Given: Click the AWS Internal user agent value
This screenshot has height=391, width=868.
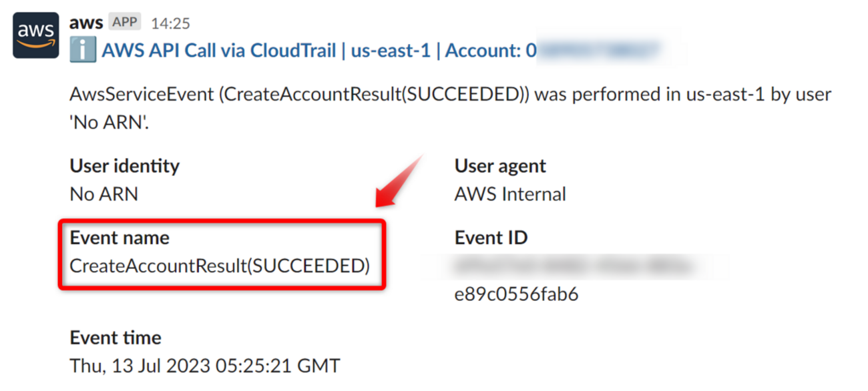Looking at the screenshot, I should (510, 194).
